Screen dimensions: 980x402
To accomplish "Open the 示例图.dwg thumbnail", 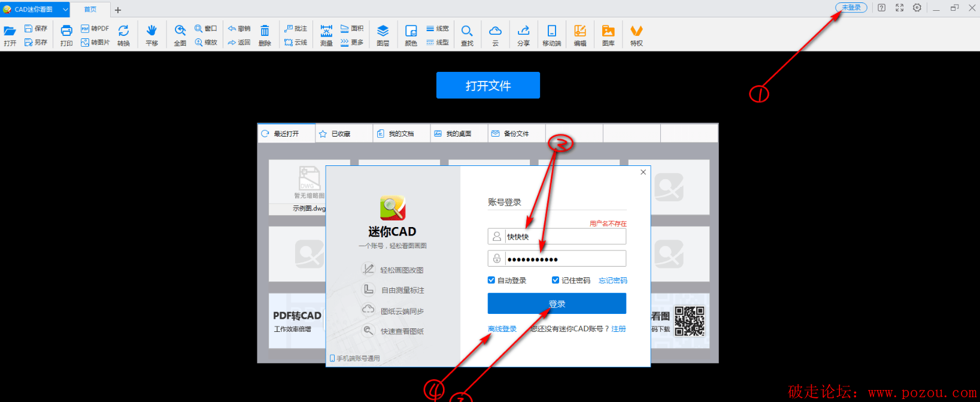I will pyautogui.click(x=298, y=188).
